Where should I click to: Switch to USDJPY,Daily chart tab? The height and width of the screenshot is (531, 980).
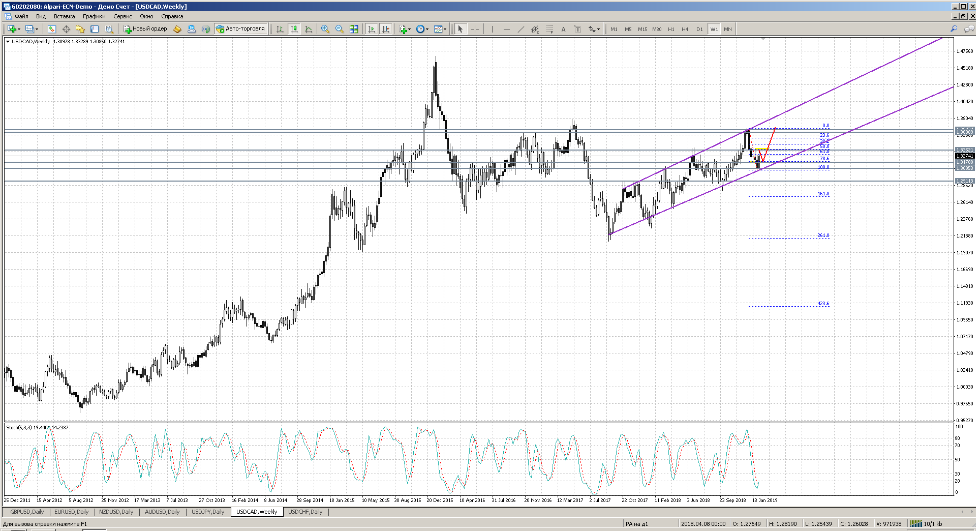coord(208,512)
